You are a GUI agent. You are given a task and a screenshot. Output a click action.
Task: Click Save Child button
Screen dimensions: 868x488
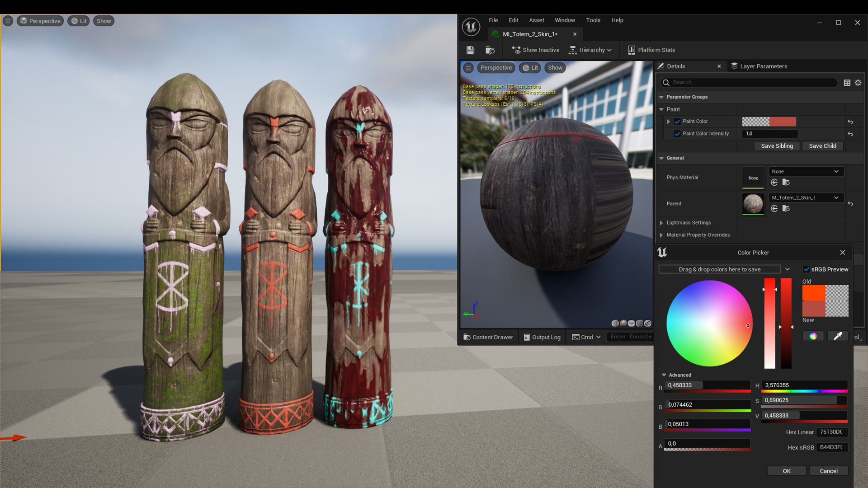pyautogui.click(x=822, y=146)
